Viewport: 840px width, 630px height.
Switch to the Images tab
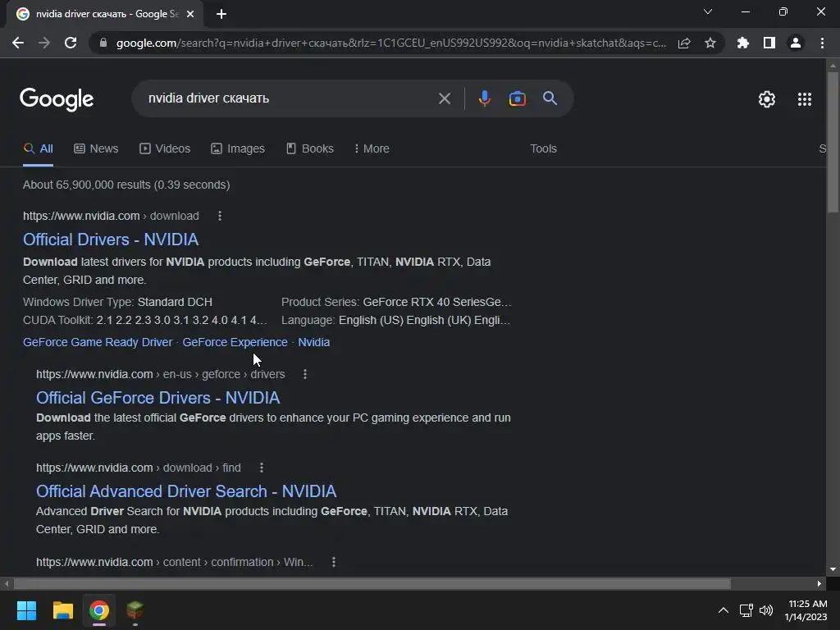pos(238,149)
